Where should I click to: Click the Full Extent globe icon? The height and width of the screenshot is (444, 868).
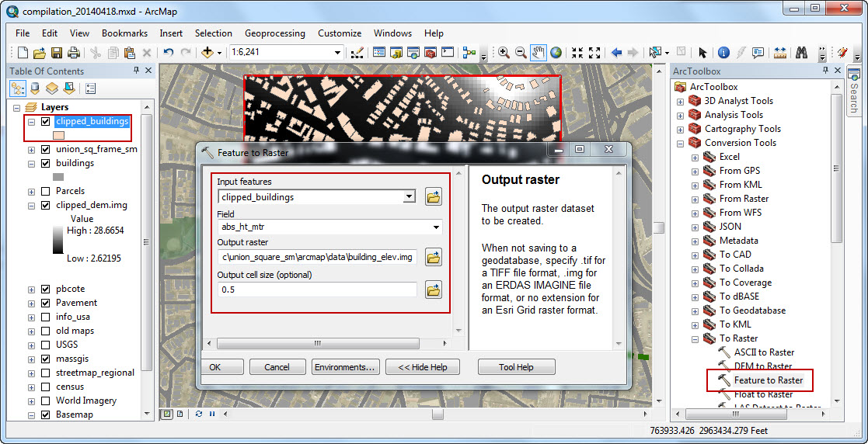point(556,53)
